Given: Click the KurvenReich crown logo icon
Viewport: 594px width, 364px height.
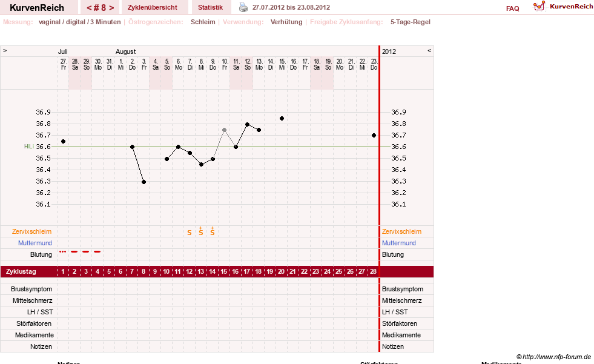Looking at the screenshot, I should point(539,6).
